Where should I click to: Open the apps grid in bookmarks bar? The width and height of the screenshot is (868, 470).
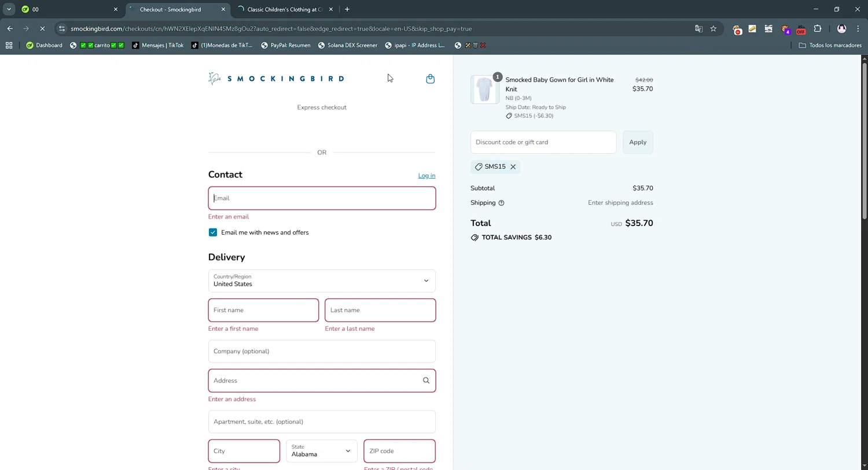(9, 45)
